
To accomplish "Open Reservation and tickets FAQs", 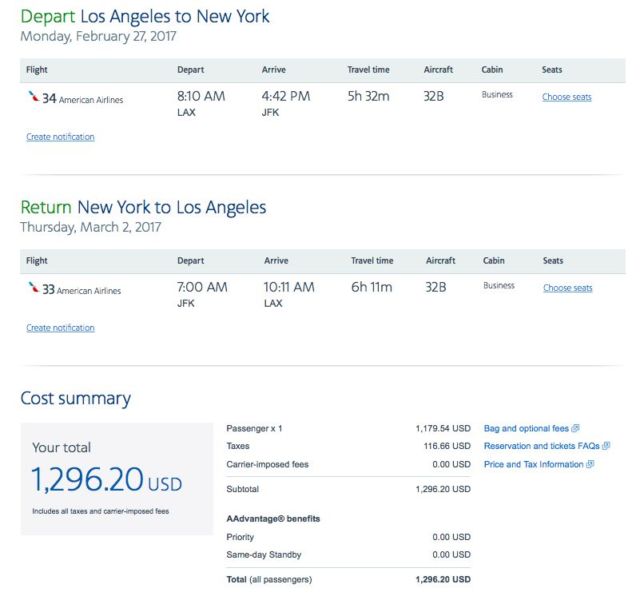I will [541, 446].
